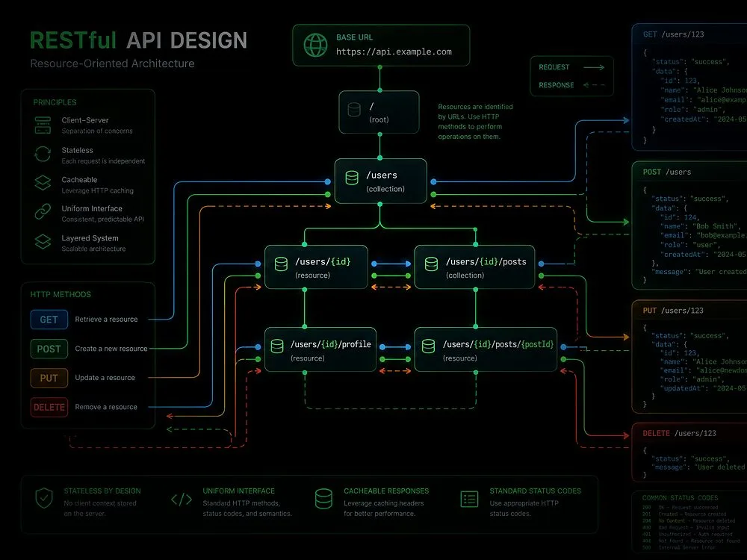
Task: Click the shield checkmark icon beside Stateless By Design
Action: (44, 498)
